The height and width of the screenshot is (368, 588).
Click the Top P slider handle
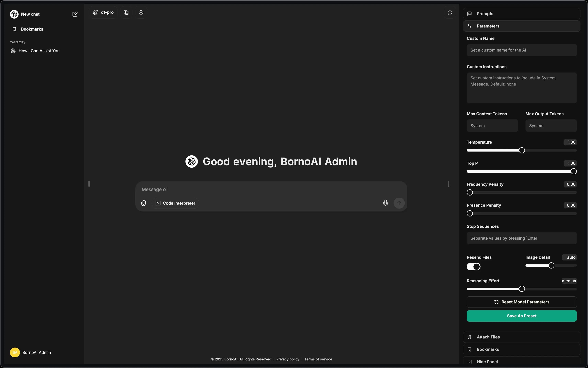[573, 171]
